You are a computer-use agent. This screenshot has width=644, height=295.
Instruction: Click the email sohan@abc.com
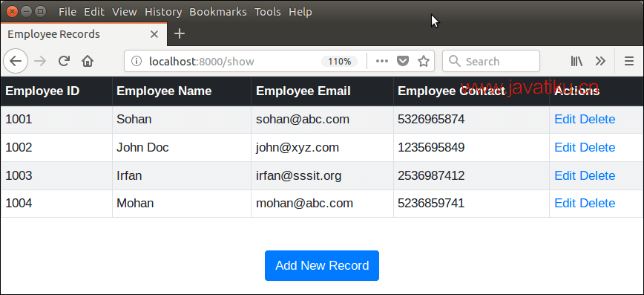point(303,120)
